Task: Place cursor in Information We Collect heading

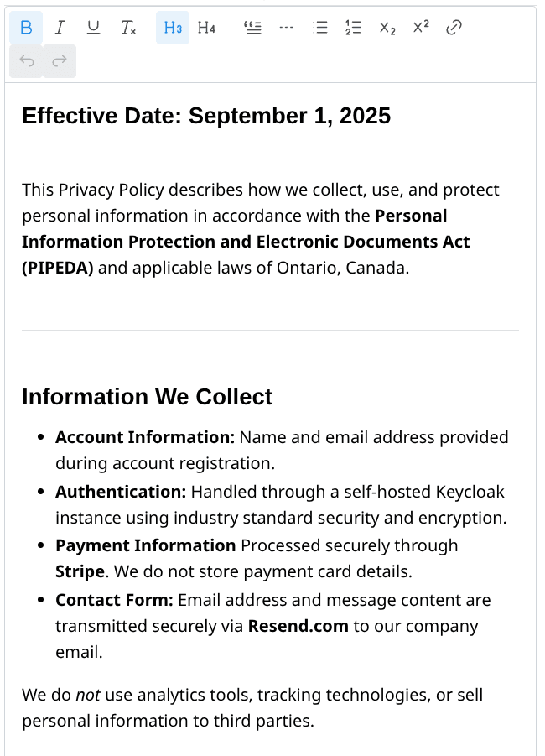Action: tap(147, 397)
